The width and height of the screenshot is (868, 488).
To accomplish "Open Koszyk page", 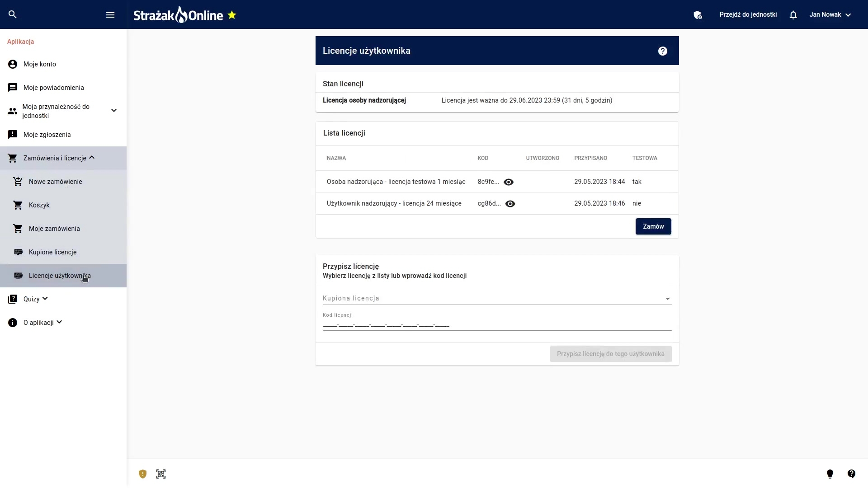I will [63, 205].
